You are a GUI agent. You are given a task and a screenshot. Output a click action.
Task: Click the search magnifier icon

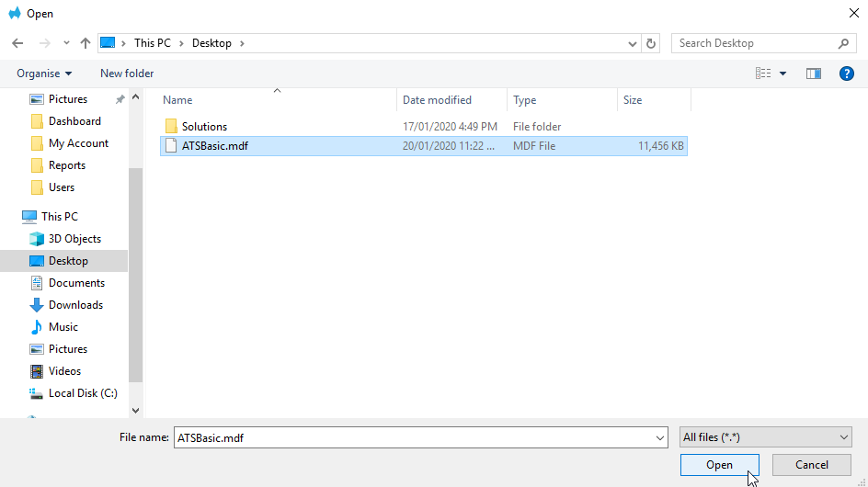click(x=843, y=43)
